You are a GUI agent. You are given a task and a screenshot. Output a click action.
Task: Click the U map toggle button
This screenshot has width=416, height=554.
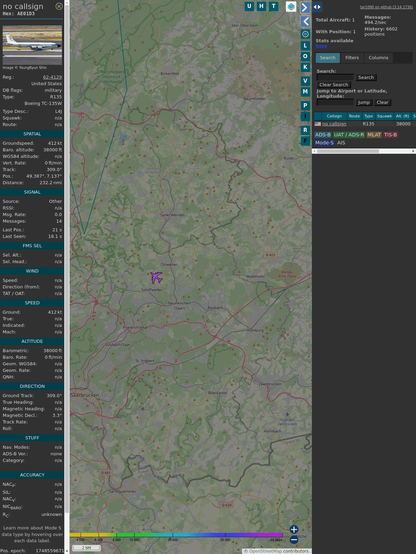(x=249, y=6)
